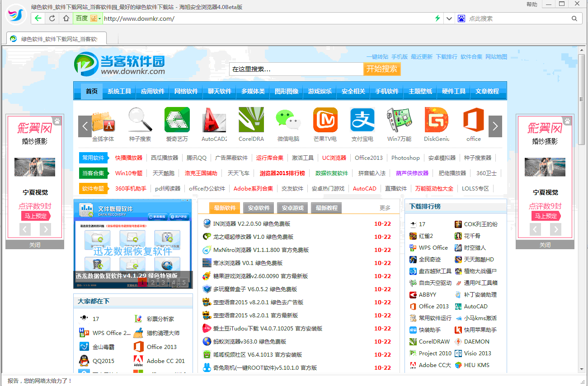Reload the page with the refresh icon

pyautogui.click(x=52, y=19)
